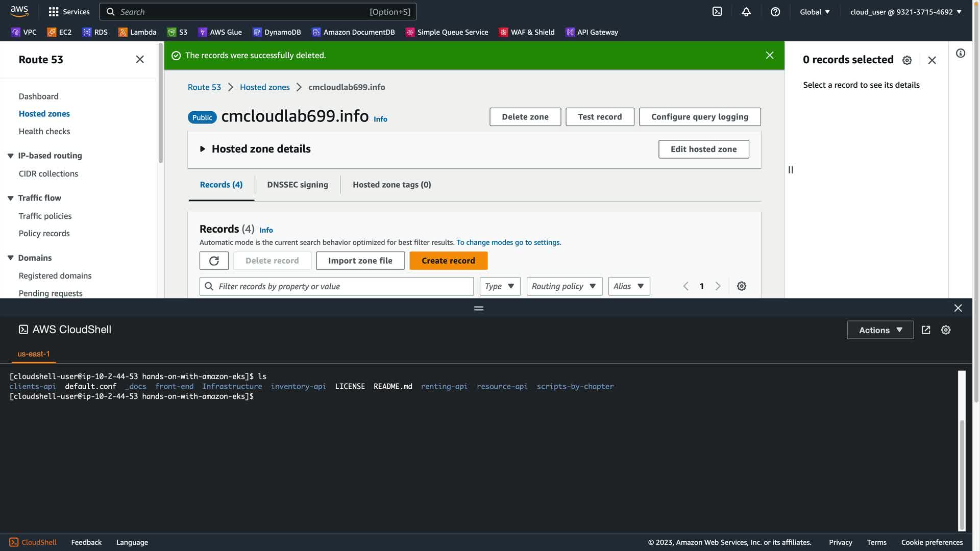Click the CloudShell panel resize handle
The width and height of the screenshot is (980, 551).
[478, 308]
